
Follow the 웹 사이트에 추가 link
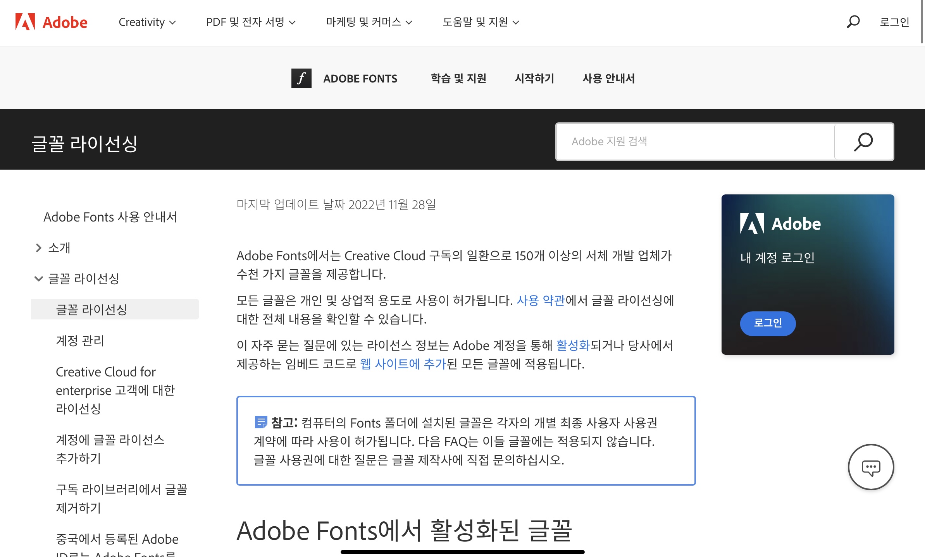403,364
